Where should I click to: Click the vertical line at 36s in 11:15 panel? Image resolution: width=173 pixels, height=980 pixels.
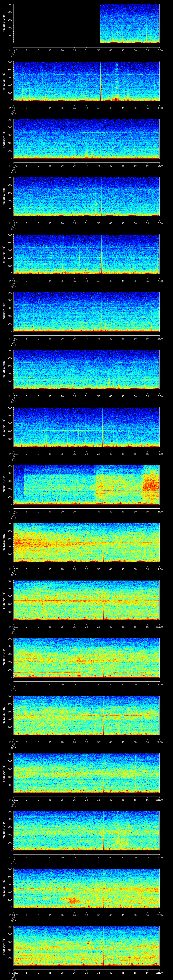click(x=102, y=369)
